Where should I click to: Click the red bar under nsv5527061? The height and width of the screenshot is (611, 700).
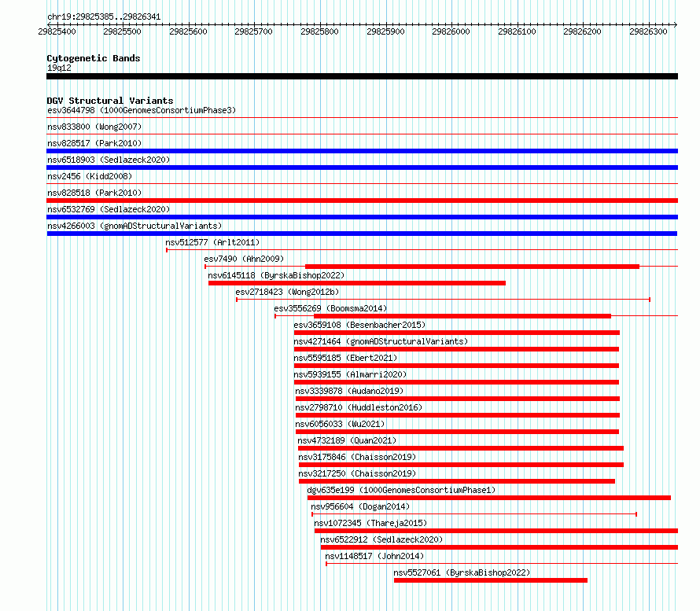tap(491, 580)
